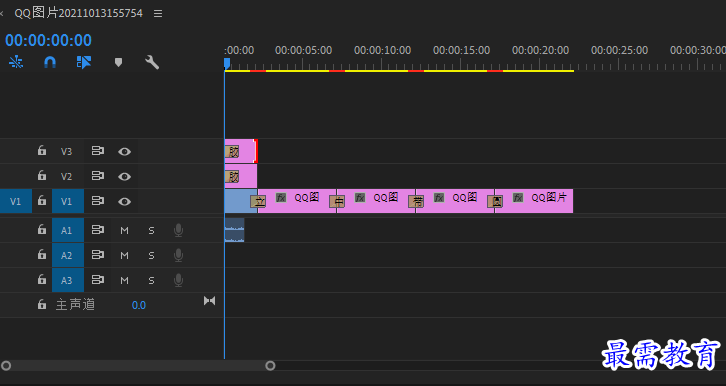Toggle sync lock for A2
Image resolution: width=726 pixels, height=386 pixels.
[97, 255]
